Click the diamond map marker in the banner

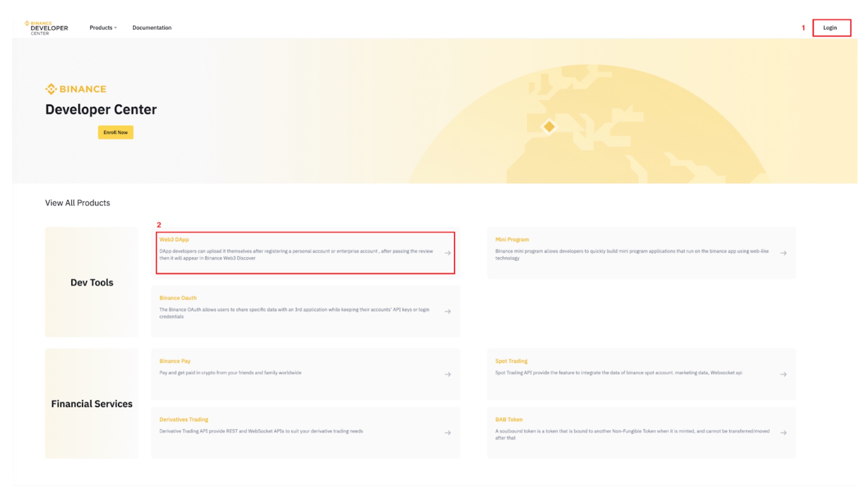point(549,127)
